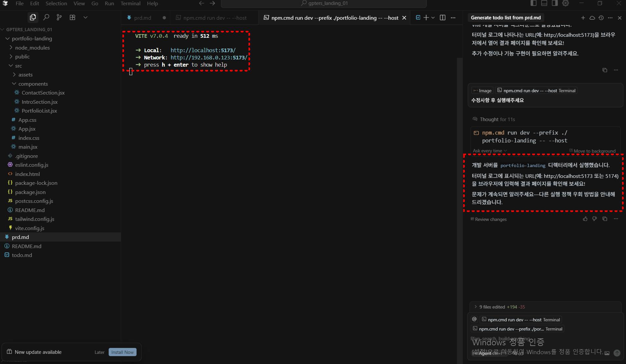
Task: Toggle the primary sidebar layout icon
Action: click(x=533, y=3)
